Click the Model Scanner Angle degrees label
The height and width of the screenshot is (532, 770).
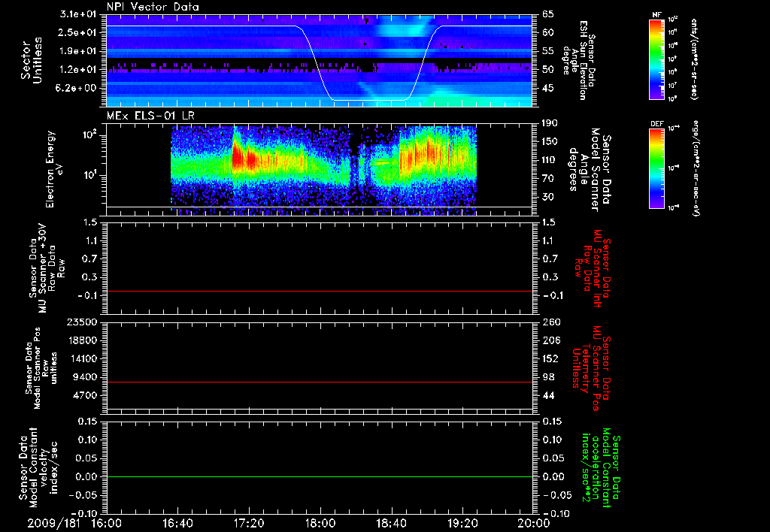coord(590,170)
